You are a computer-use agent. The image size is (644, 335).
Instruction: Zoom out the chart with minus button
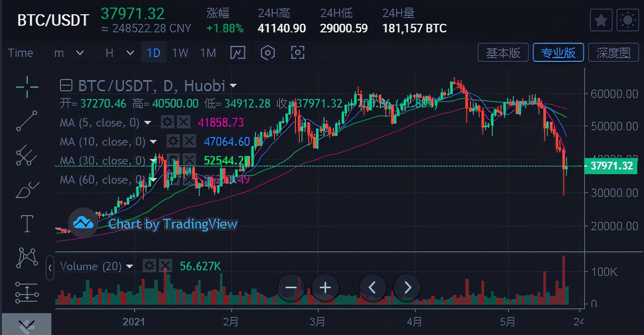291,287
